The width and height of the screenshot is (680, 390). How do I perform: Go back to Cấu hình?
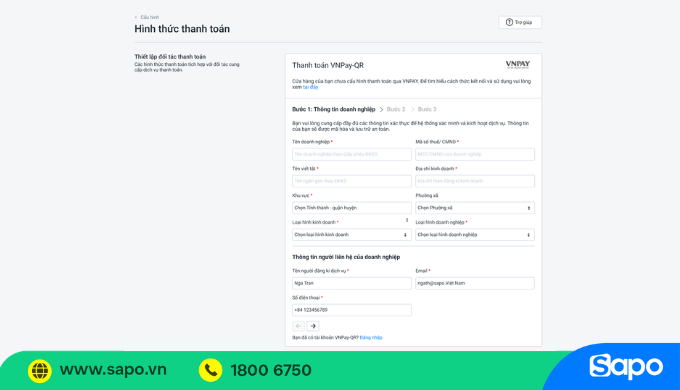(x=147, y=17)
